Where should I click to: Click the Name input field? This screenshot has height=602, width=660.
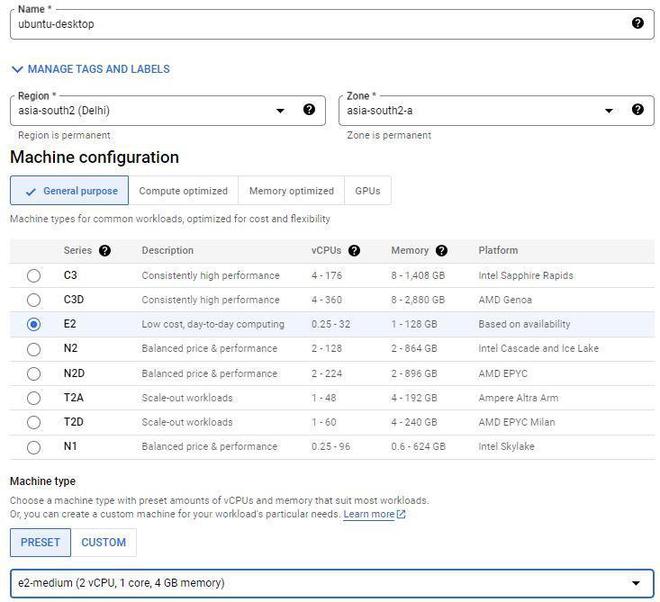300,24
